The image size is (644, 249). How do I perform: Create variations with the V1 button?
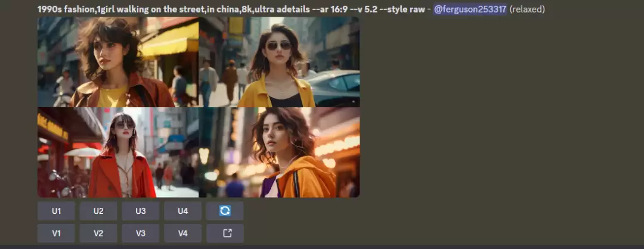[56, 233]
